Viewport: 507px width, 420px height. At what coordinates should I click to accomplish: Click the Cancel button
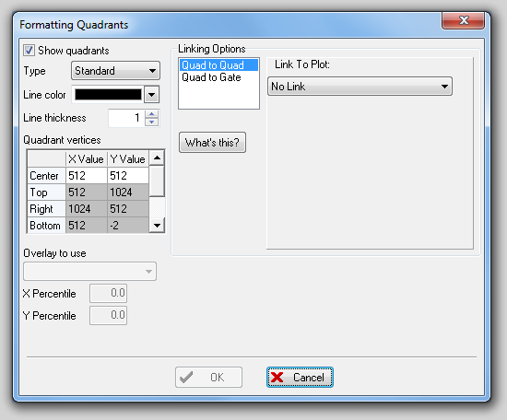pyautogui.click(x=300, y=377)
